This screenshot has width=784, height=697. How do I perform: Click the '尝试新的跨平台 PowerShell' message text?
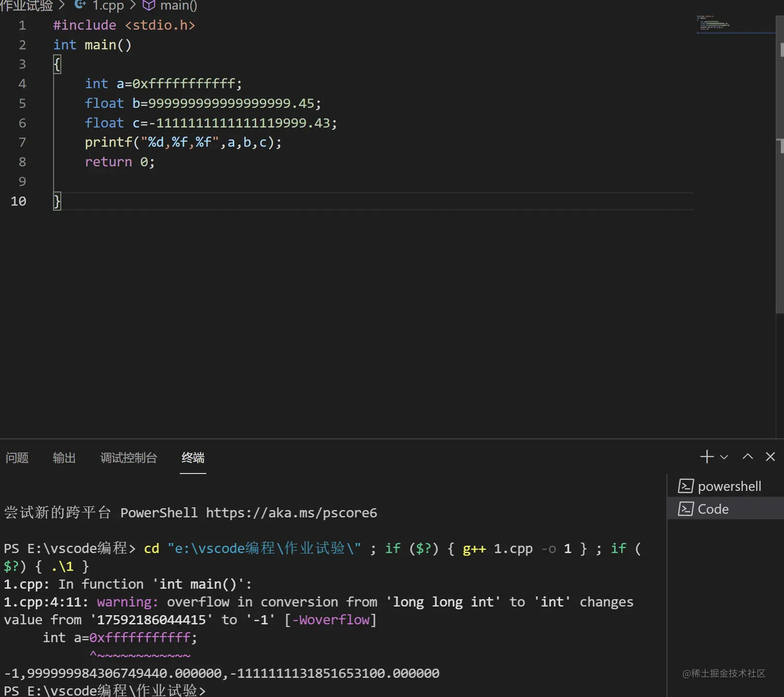(x=101, y=513)
